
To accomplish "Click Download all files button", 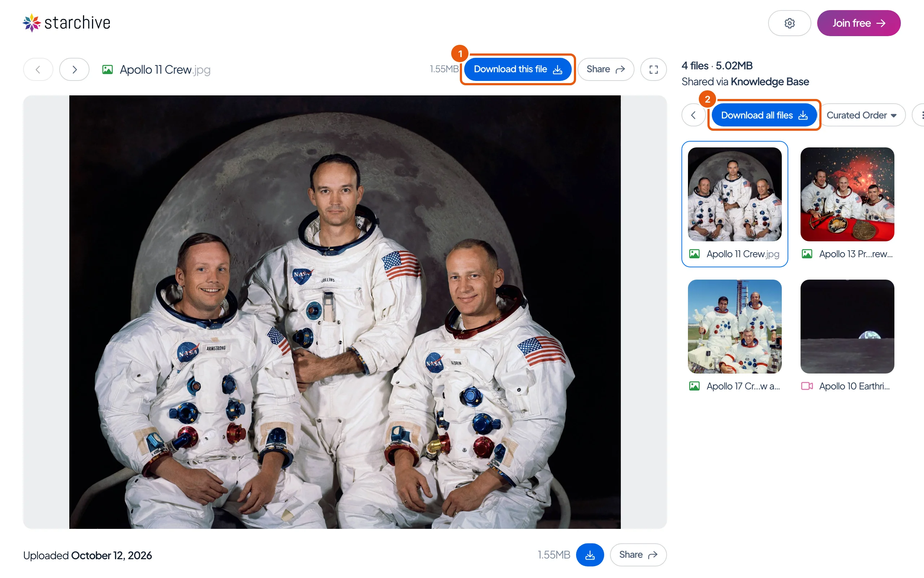I will [x=764, y=115].
